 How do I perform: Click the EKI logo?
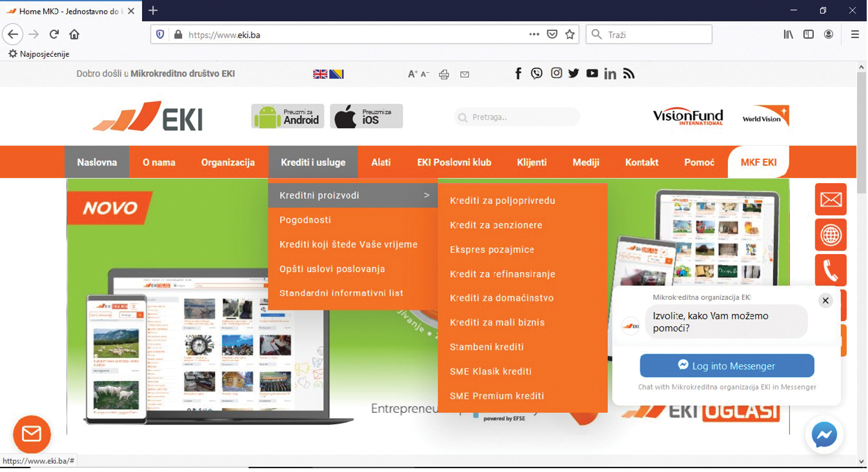[x=148, y=116]
